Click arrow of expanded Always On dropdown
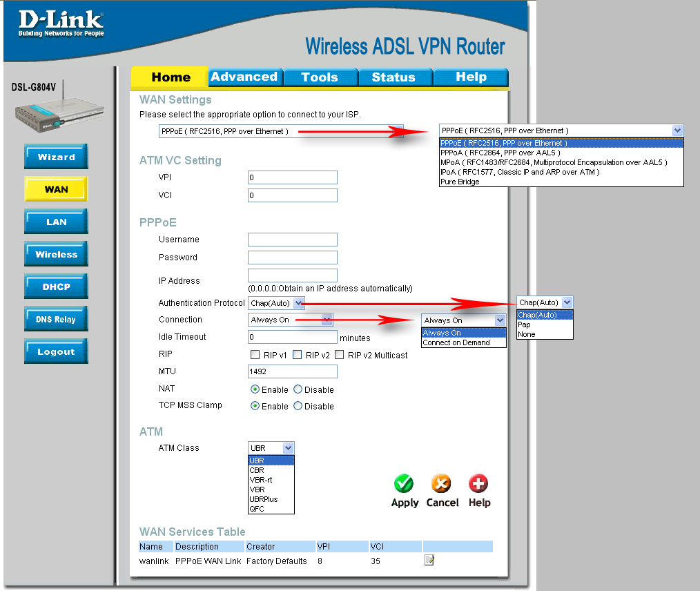700x591 pixels. click(500, 320)
